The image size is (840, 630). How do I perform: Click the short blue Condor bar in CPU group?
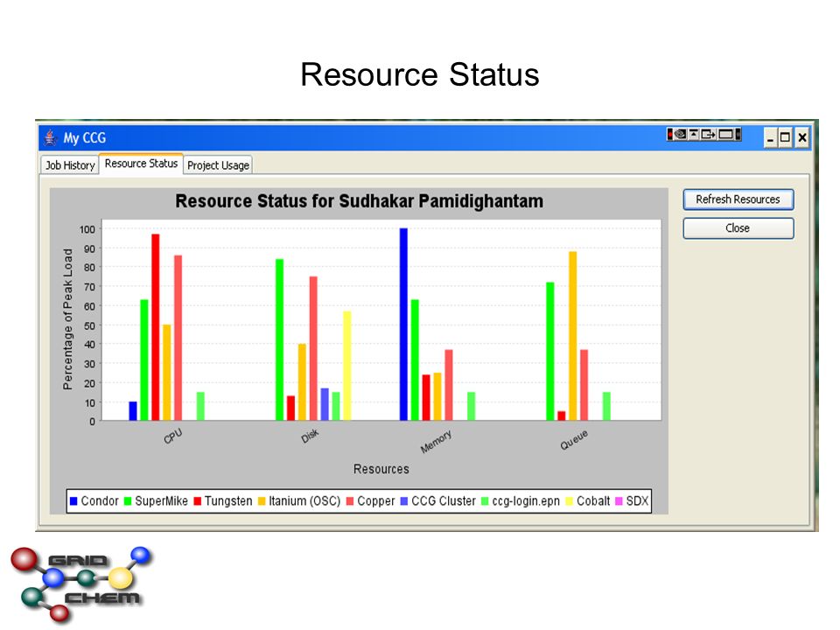click(133, 411)
